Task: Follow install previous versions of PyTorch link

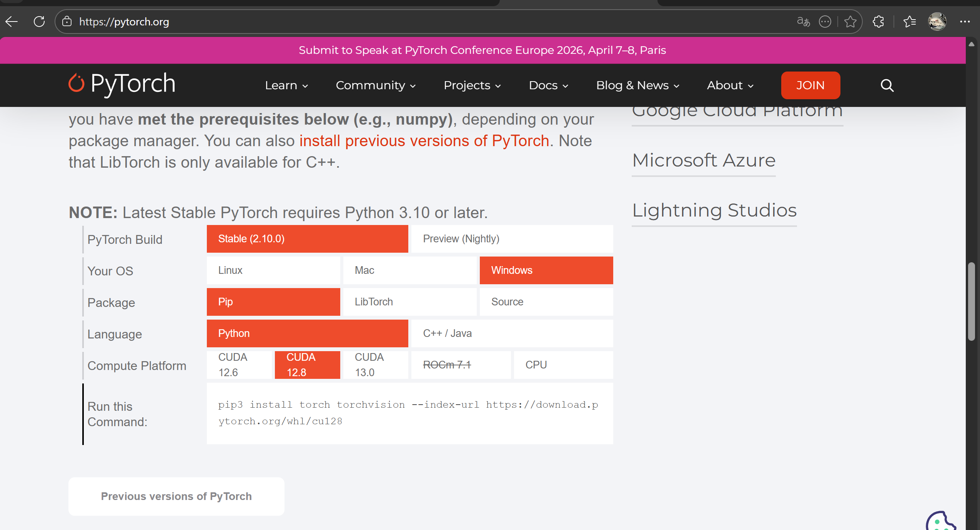Action: 424,141
